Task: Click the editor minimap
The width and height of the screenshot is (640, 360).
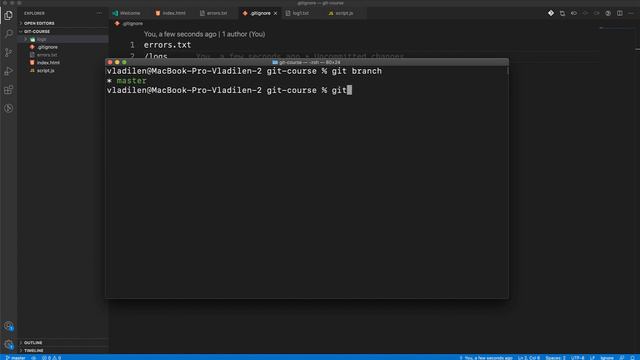Action: [x=617, y=28]
